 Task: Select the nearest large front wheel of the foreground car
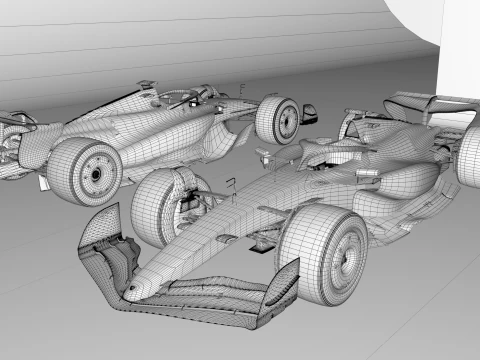[x=323, y=255]
